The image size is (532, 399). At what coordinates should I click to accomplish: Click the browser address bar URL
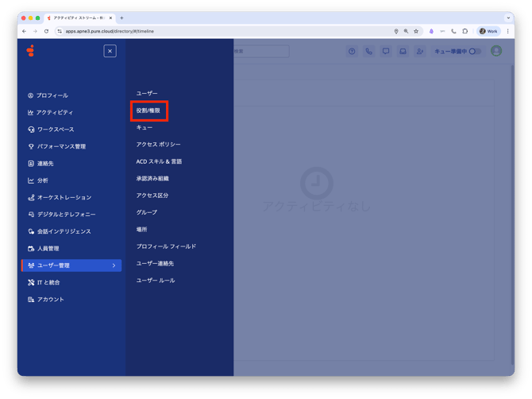point(110,31)
